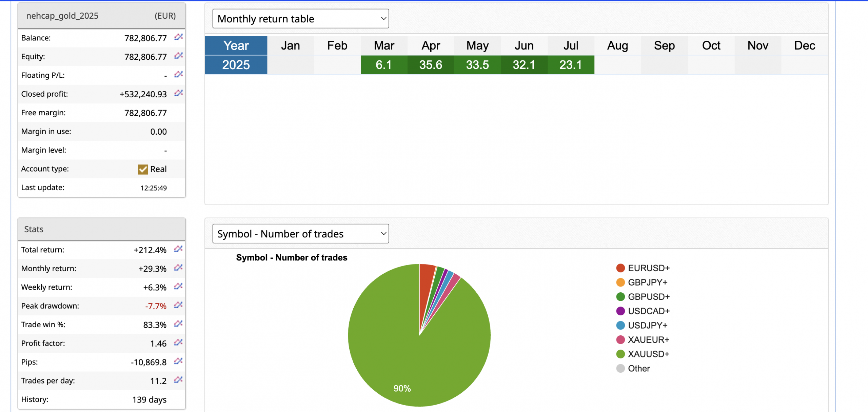This screenshot has height=412, width=868.
Task: Click the April 35.6 return cell
Action: point(431,65)
